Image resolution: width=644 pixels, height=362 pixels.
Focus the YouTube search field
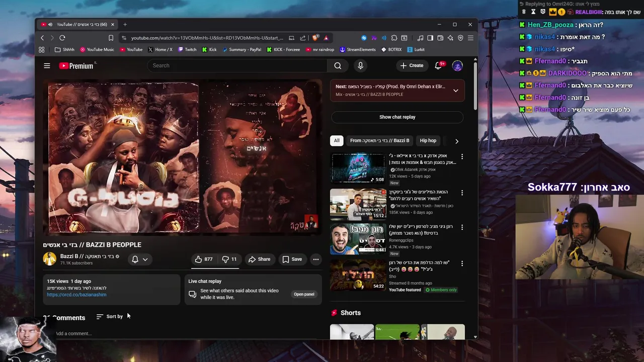[237, 65]
